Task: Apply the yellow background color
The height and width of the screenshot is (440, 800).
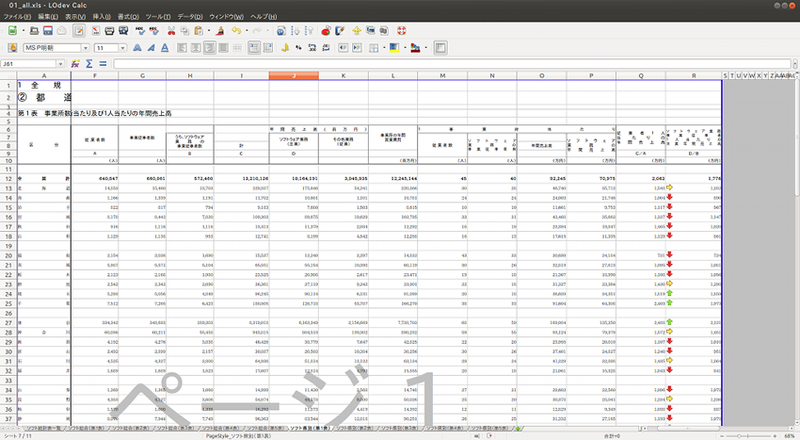Action: click(x=394, y=47)
